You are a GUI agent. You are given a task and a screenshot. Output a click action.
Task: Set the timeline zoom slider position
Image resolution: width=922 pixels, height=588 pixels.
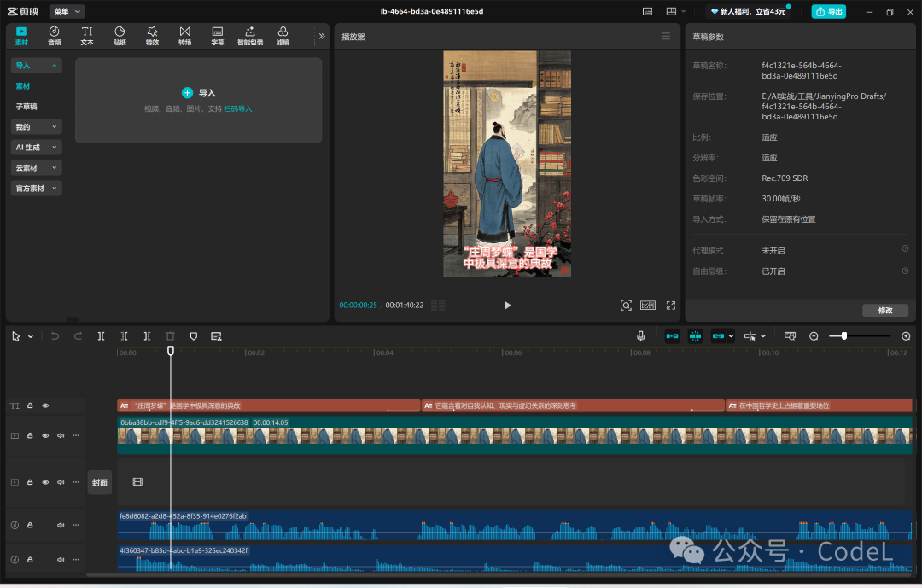coord(844,336)
